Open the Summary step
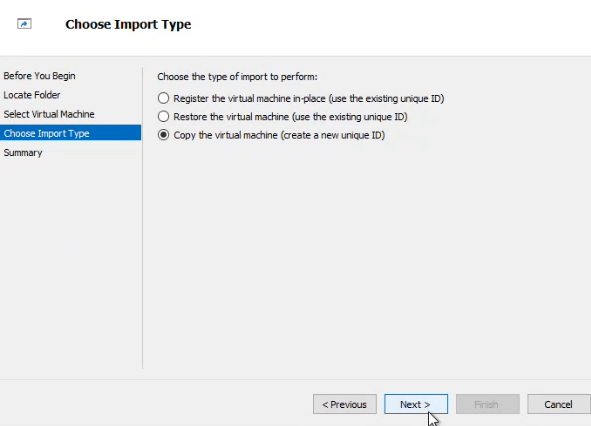 pos(23,153)
